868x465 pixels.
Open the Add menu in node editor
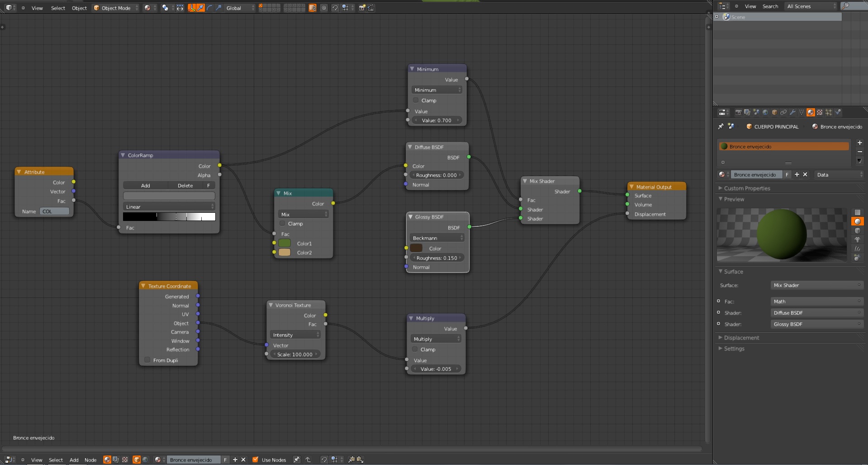(74, 460)
